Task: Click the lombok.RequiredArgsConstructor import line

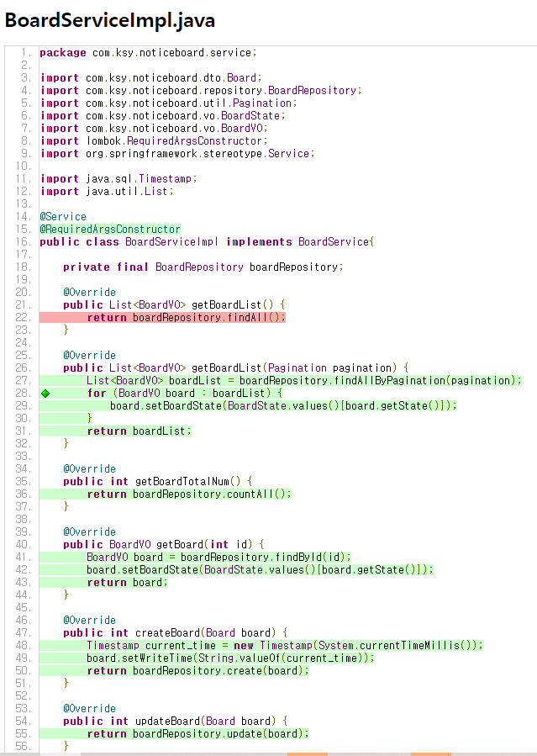Action: (154, 140)
